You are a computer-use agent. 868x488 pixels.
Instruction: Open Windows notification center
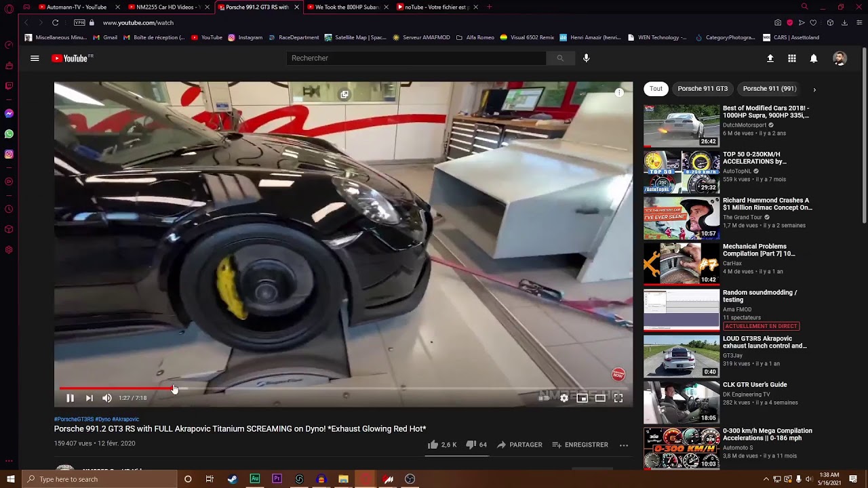coord(853,479)
